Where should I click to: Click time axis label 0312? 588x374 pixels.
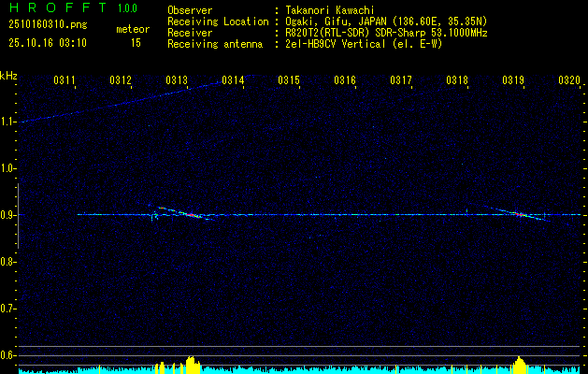pyautogui.click(x=121, y=79)
